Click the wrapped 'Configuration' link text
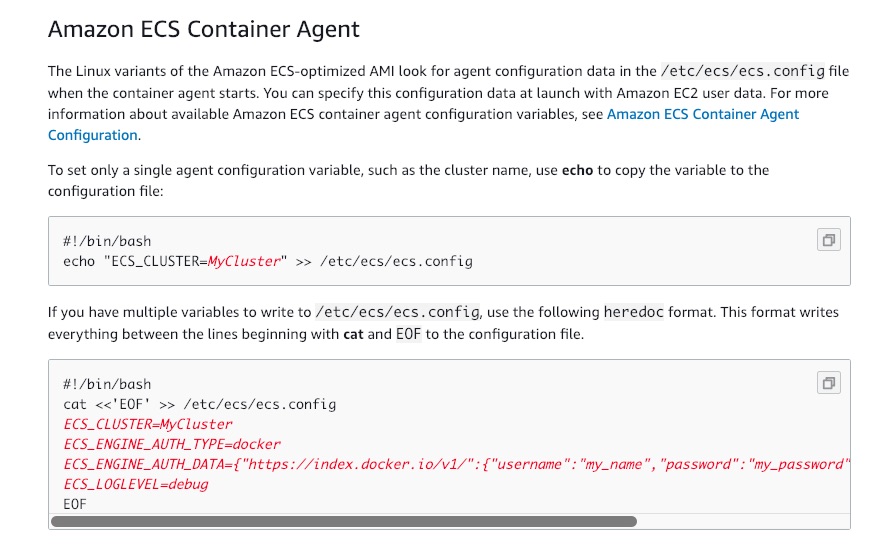The width and height of the screenshot is (877, 553). point(93,135)
